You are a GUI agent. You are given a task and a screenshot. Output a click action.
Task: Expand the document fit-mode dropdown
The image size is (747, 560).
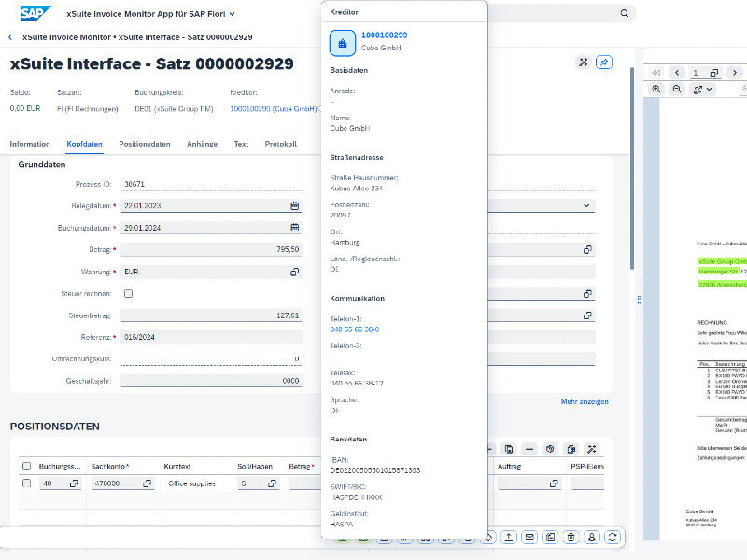point(703,90)
